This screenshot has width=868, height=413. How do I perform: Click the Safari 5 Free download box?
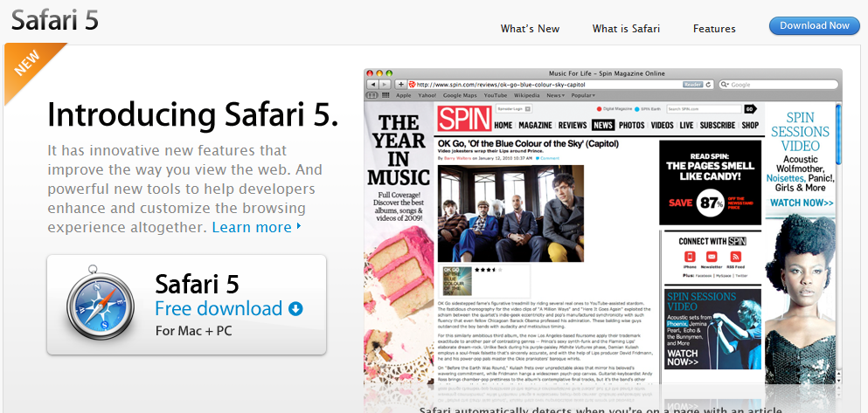click(186, 305)
